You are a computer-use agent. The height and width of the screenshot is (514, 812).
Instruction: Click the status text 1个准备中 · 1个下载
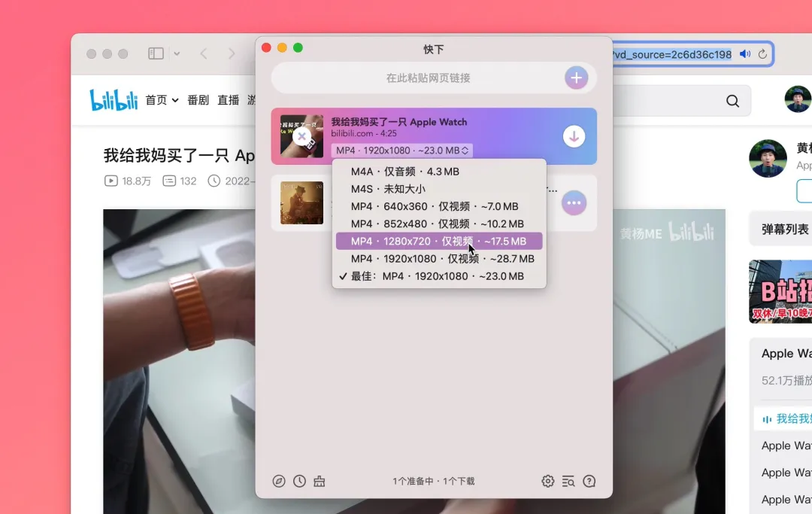(434, 481)
